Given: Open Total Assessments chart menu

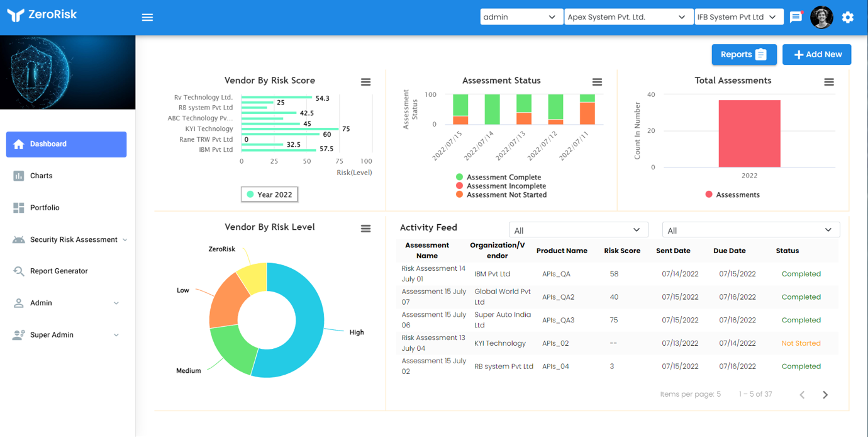Looking at the screenshot, I should [x=829, y=82].
